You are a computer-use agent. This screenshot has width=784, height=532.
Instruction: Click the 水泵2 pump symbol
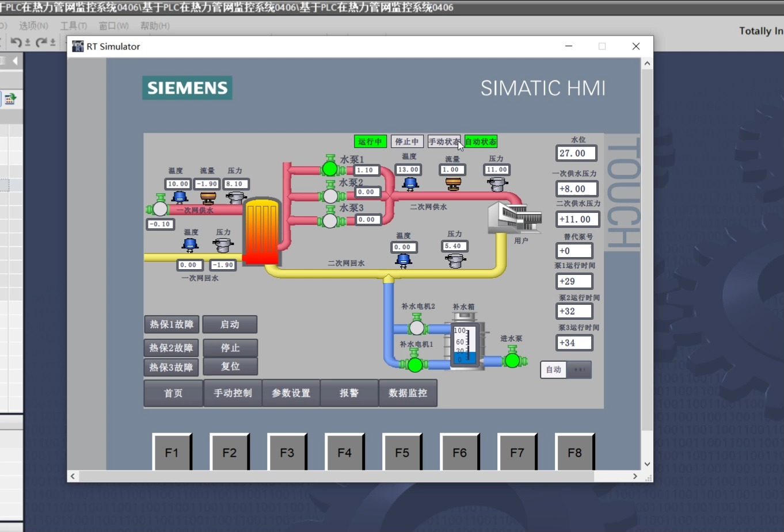(x=330, y=196)
